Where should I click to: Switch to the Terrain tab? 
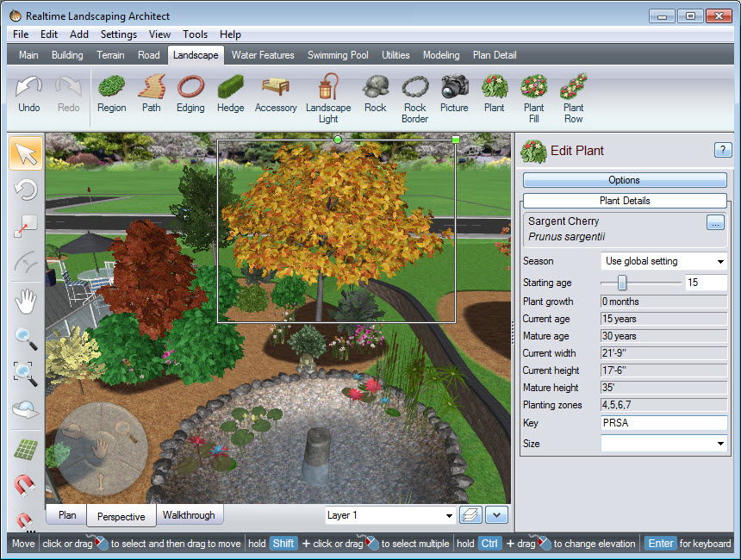110,55
